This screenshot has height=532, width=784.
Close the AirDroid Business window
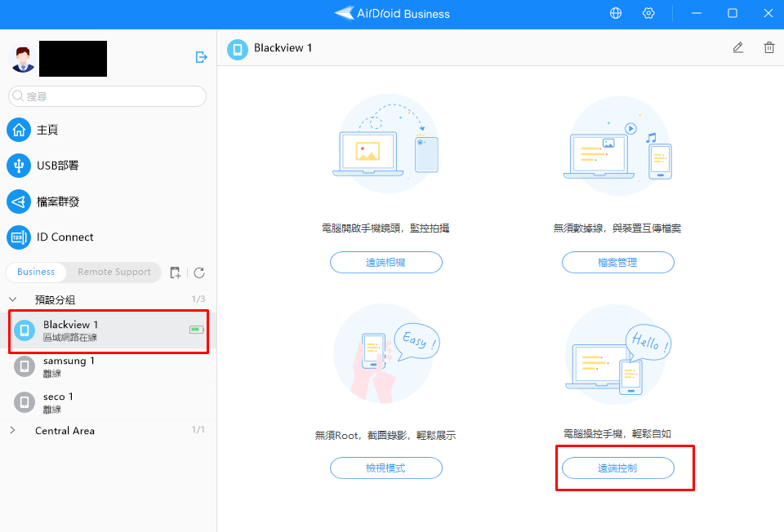pos(768,14)
